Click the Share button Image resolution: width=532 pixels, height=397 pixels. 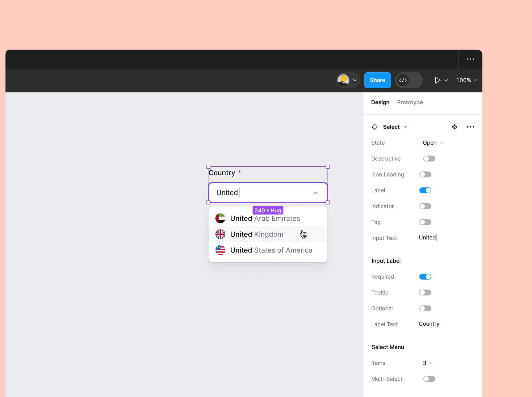pos(377,80)
